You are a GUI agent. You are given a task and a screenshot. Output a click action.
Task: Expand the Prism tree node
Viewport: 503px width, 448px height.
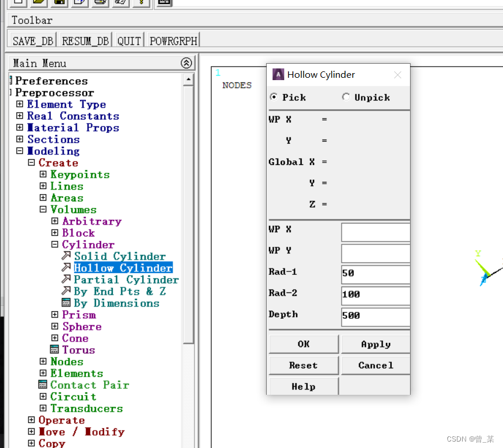(54, 315)
